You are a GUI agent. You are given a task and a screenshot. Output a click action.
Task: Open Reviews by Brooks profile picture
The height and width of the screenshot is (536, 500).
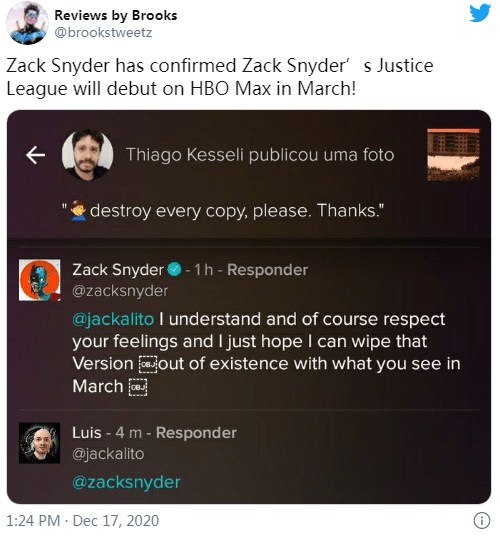pos(27,23)
